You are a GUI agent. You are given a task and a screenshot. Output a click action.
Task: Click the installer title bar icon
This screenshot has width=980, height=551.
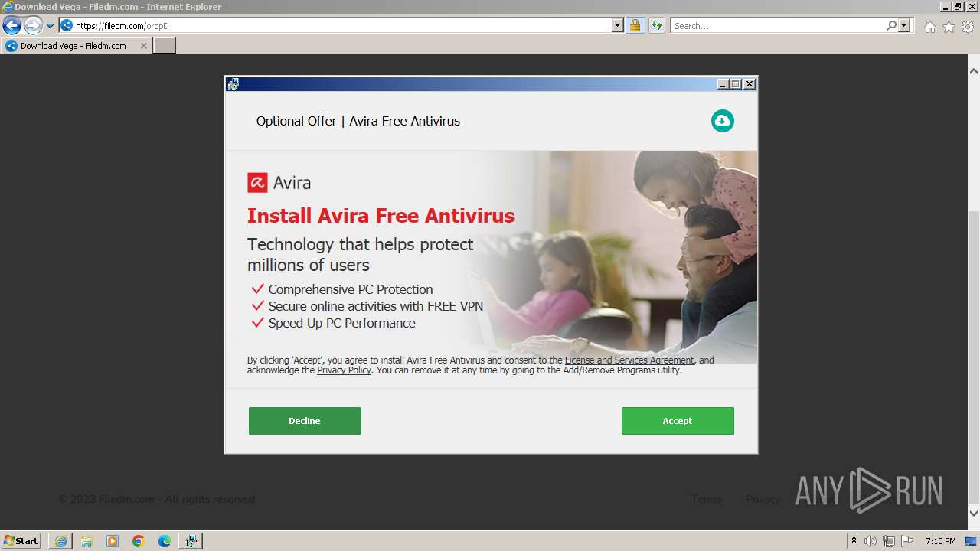[233, 84]
